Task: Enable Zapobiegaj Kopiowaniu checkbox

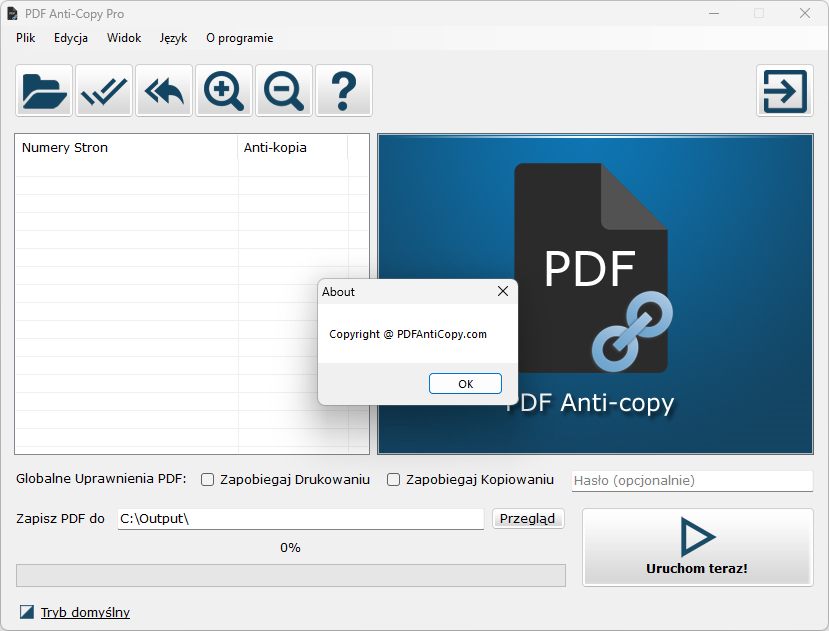Action: (x=393, y=480)
